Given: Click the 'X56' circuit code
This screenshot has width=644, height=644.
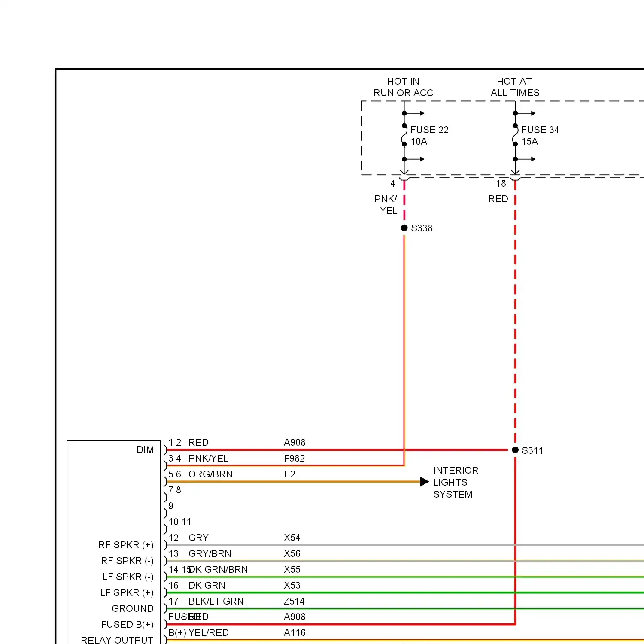Looking at the screenshot, I should point(292,553).
